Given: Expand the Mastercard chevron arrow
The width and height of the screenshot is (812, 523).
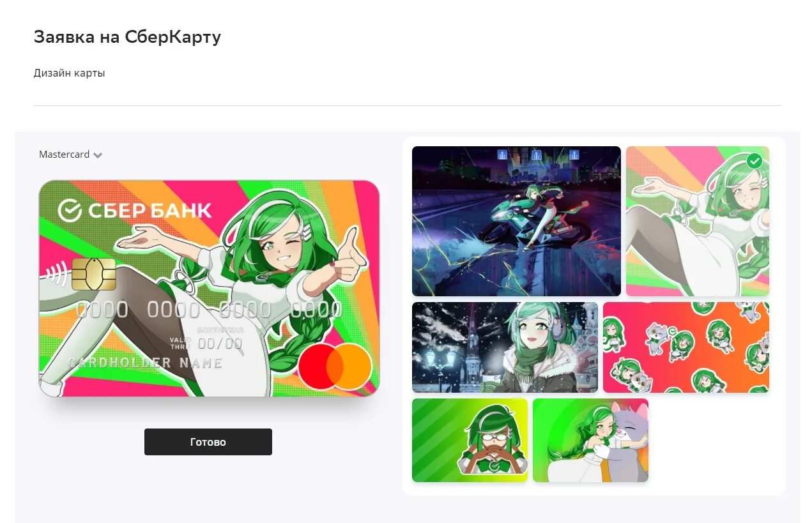Looking at the screenshot, I should [98, 155].
